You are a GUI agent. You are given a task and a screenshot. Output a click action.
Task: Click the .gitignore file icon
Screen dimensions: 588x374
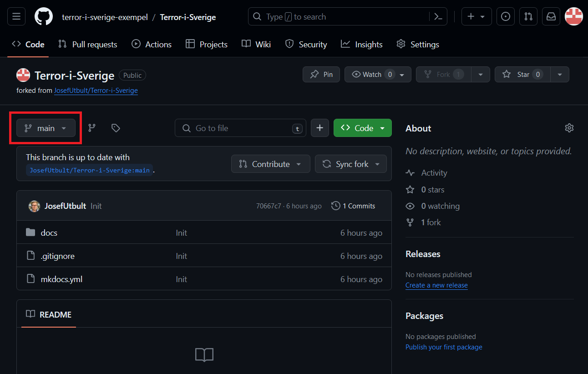[30, 256]
